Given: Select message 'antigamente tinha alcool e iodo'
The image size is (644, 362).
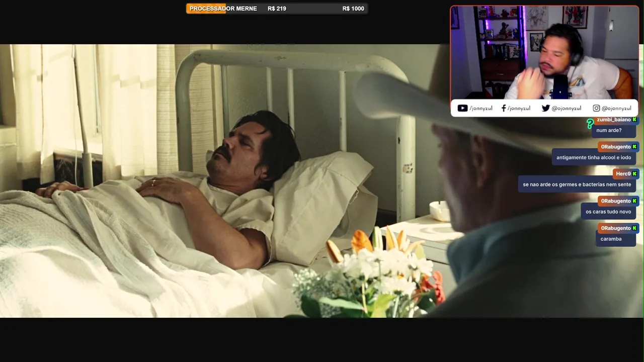Looking at the screenshot, I should click(594, 157).
